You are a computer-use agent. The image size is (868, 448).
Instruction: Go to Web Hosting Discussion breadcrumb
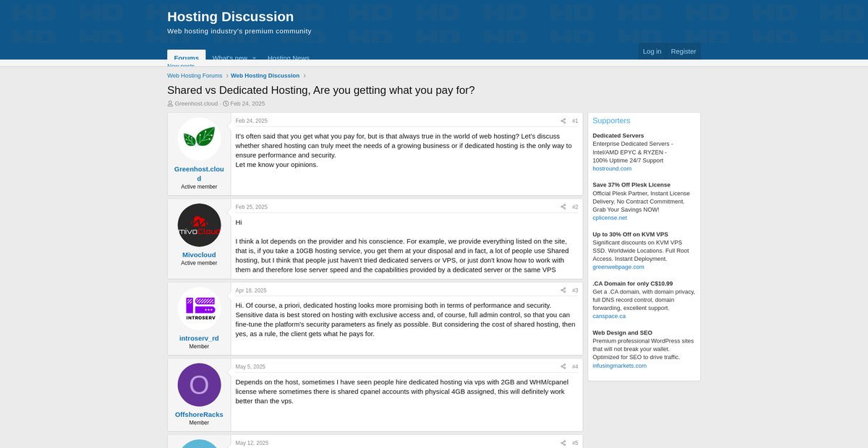pyautogui.click(x=265, y=76)
